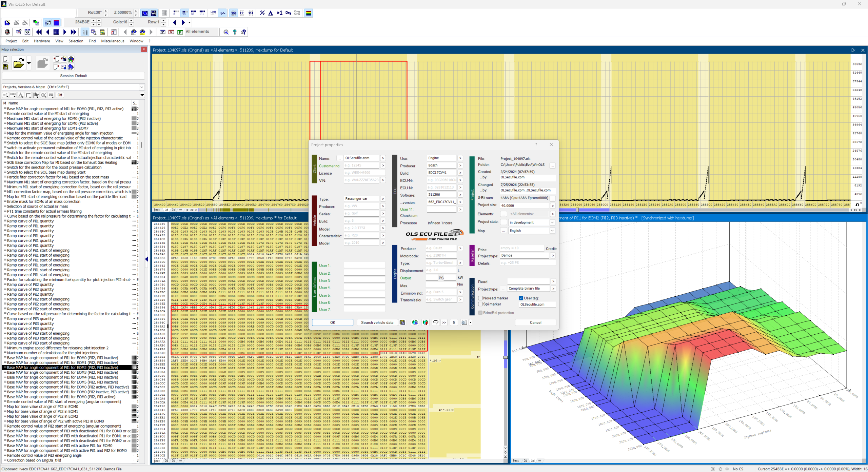Click the clipboard icon beside Search vehicle data
Viewport: 868px width, 472px height.
click(x=402, y=322)
